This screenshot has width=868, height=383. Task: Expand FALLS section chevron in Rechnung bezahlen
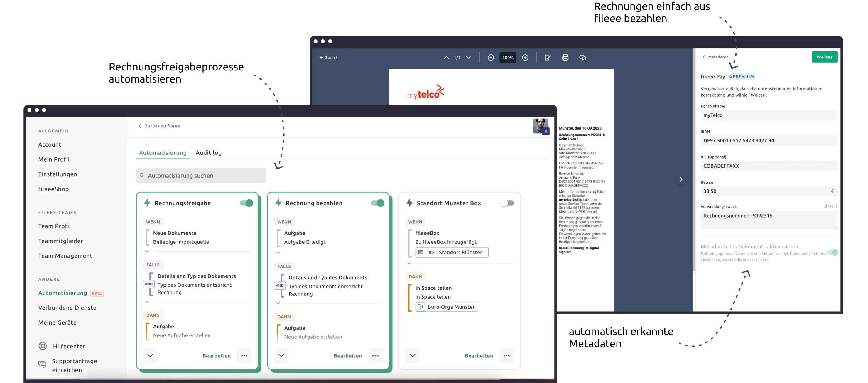click(x=278, y=303)
